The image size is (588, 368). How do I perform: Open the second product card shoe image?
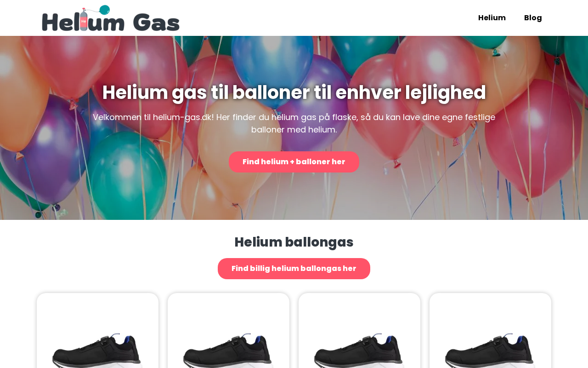click(228, 350)
